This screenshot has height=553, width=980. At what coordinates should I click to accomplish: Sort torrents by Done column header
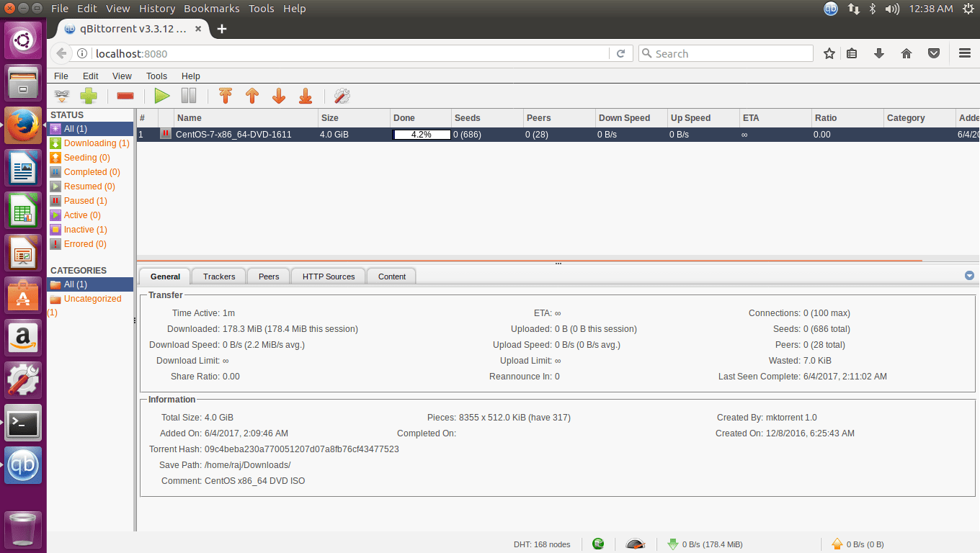click(421, 118)
